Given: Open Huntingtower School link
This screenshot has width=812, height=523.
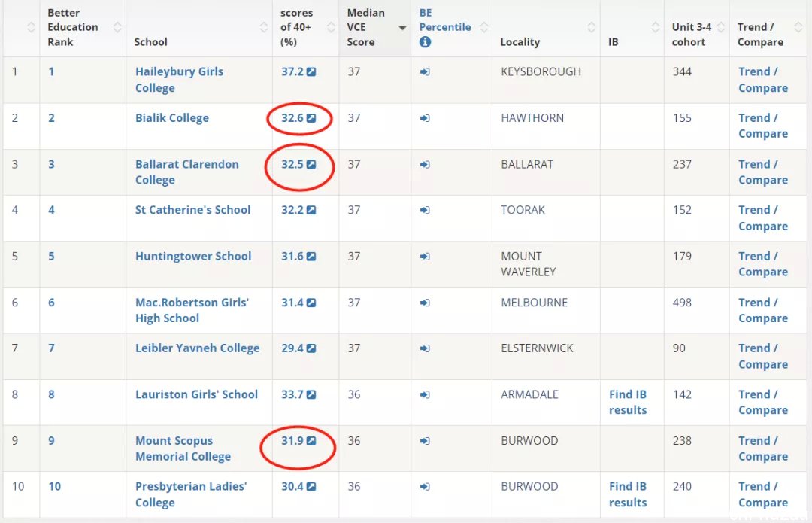Looking at the screenshot, I should (x=193, y=256).
